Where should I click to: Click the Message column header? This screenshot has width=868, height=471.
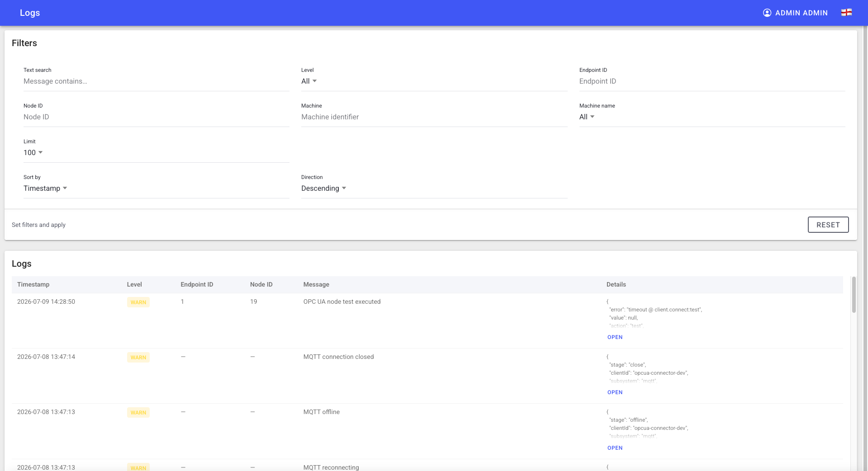(316, 284)
